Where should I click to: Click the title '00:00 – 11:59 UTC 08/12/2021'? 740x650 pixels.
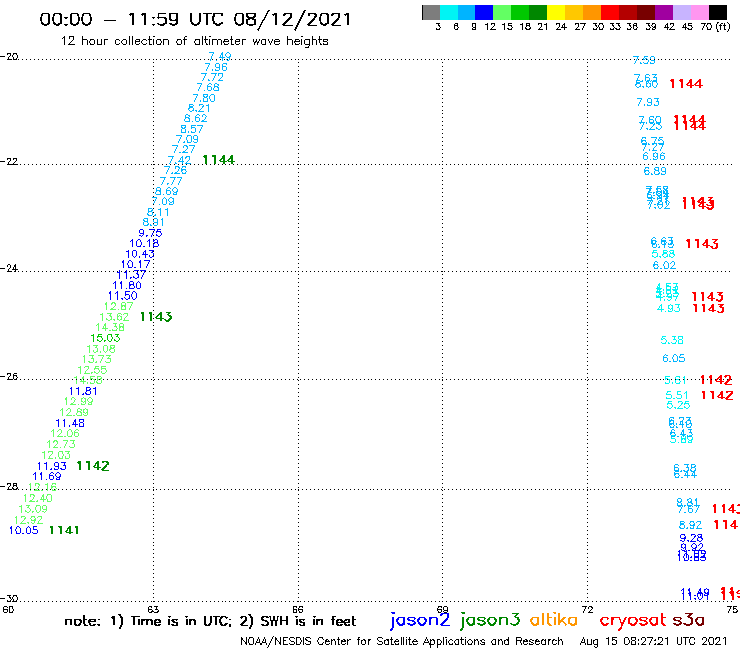pyautogui.click(x=195, y=19)
